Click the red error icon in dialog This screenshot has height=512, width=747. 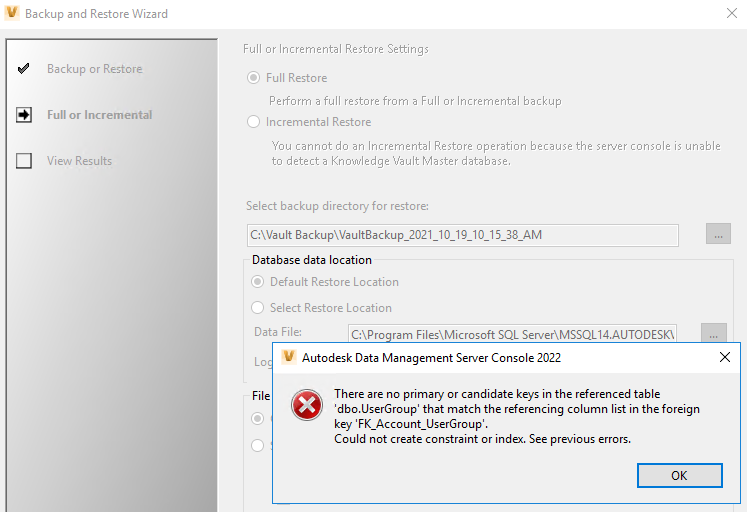point(306,405)
